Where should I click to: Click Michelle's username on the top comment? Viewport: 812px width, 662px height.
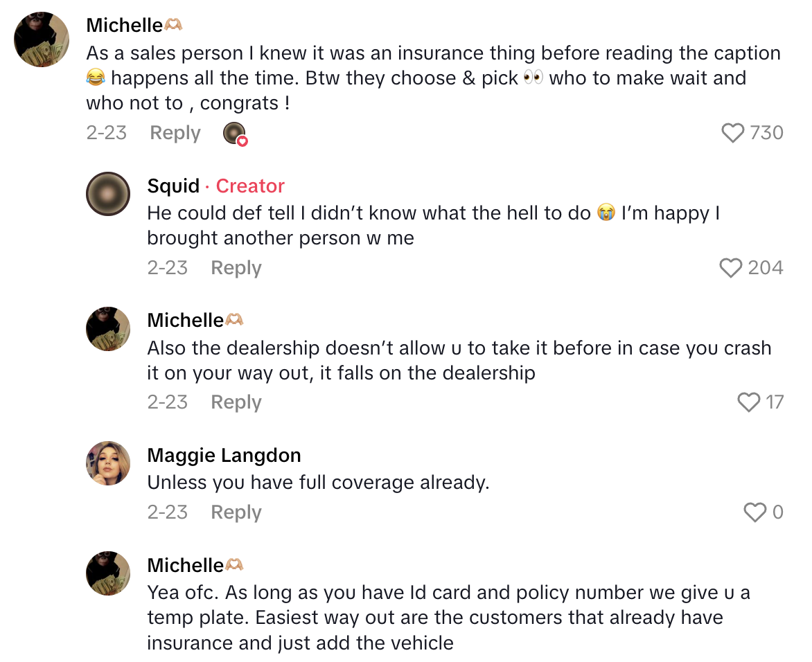click(125, 26)
